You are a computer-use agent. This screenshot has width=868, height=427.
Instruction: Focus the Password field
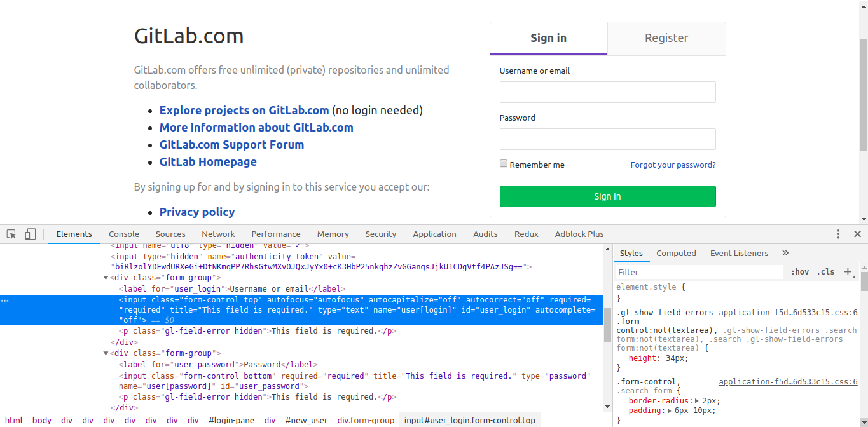608,139
